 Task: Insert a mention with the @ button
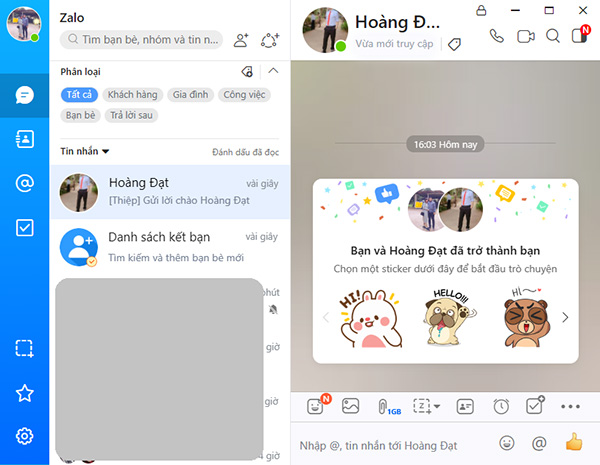[539, 443]
